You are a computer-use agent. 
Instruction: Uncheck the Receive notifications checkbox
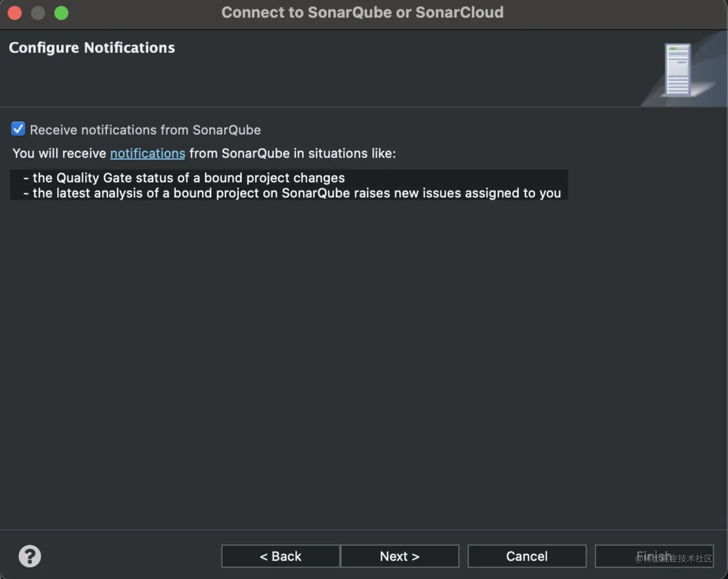(18, 129)
